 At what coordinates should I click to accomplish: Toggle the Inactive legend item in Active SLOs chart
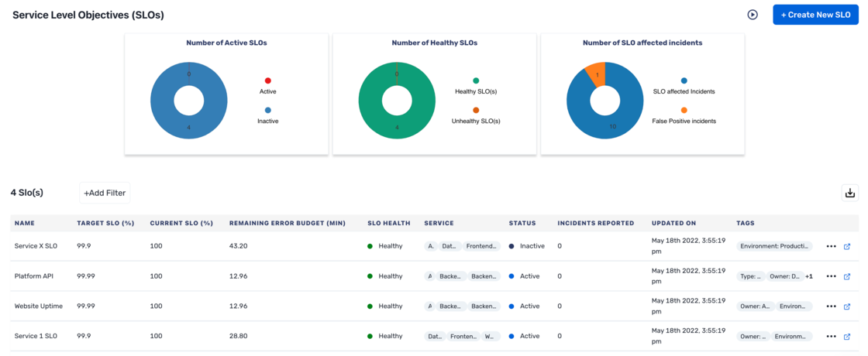(x=268, y=115)
